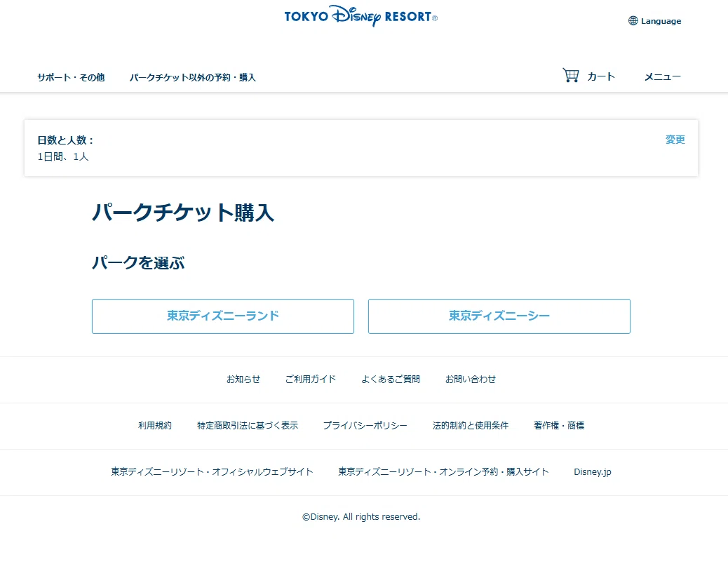This screenshot has width=728, height=564.
Task: Click the shopping cart icon
Action: (571, 75)
